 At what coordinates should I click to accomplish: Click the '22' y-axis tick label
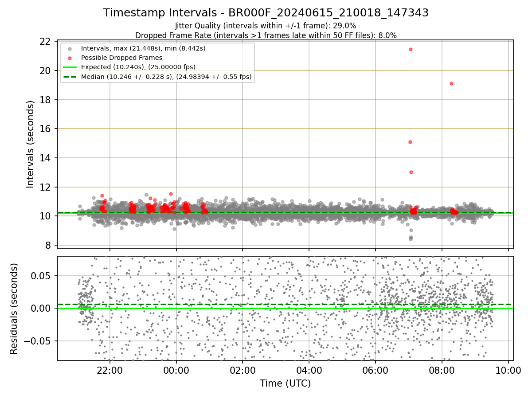tap(45, 42)
